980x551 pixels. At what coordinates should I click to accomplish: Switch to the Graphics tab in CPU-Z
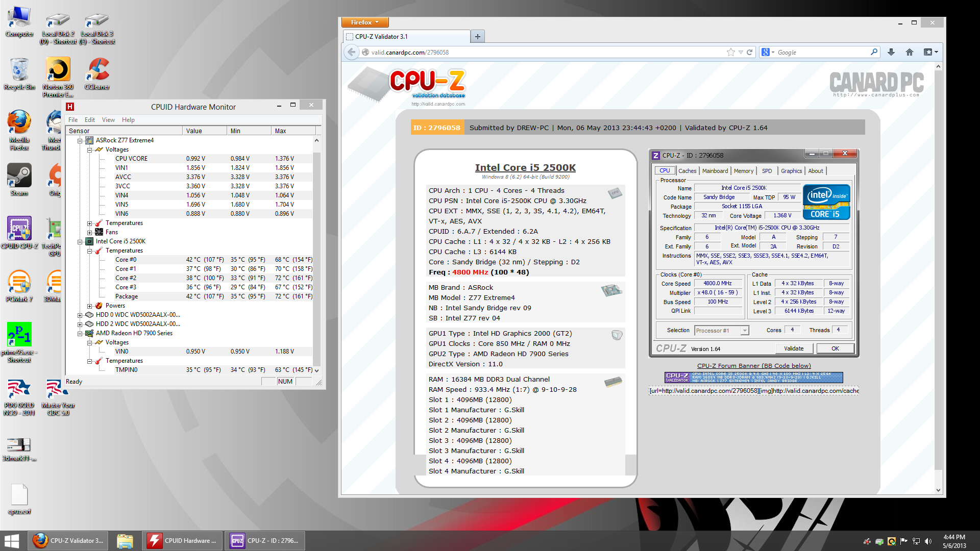[791, 171]
